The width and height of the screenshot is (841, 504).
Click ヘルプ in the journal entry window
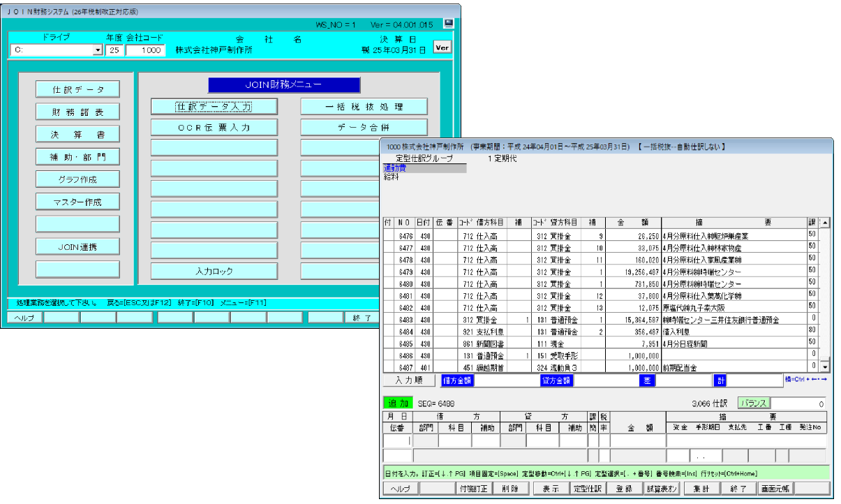(x=401, y=489)
